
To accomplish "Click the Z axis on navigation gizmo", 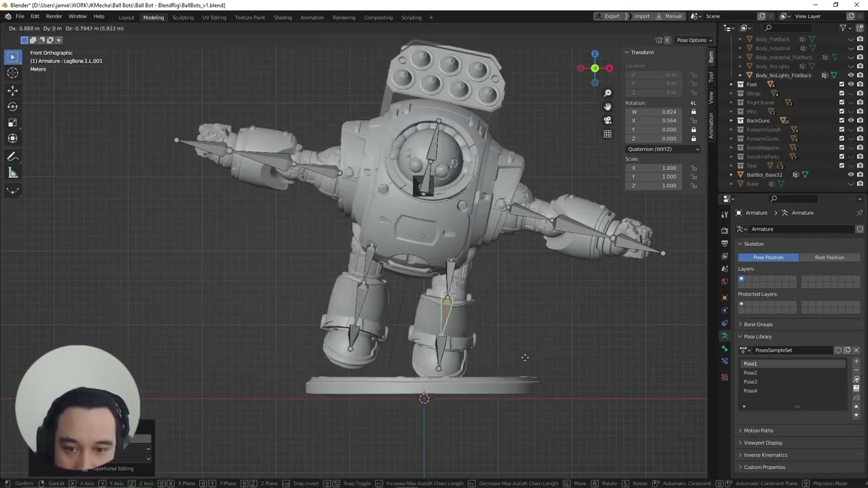I will click(x=595, y=54).
